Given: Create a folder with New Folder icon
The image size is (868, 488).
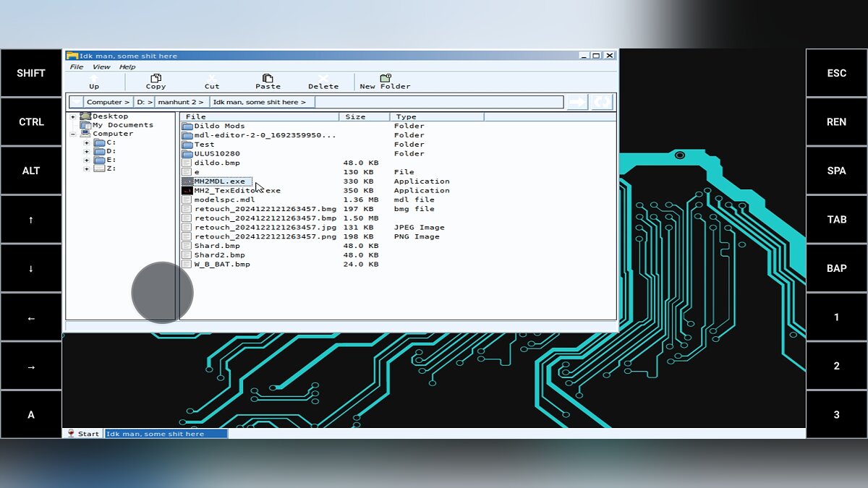Looking at the screenshot, I should coord(385,78).
